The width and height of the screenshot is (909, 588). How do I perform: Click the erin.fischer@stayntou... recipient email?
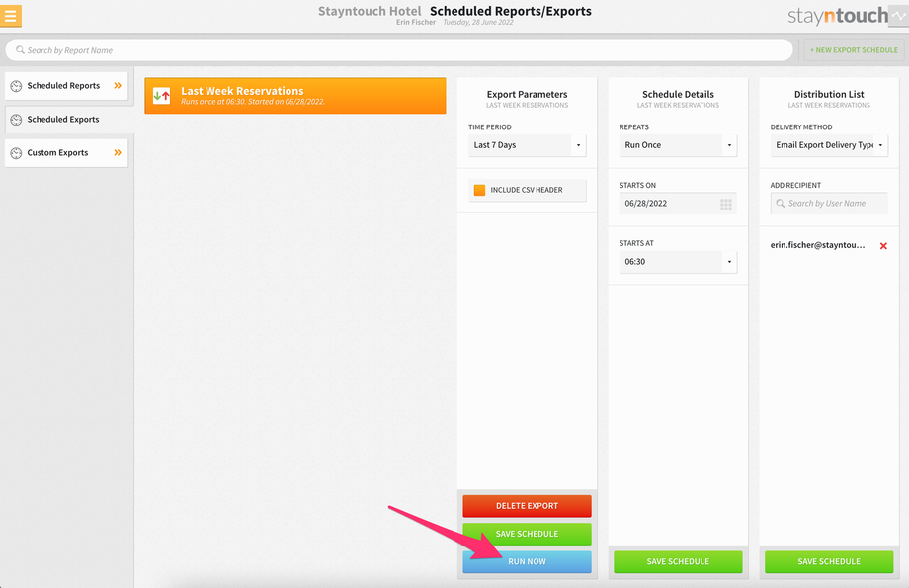(817, 245)
